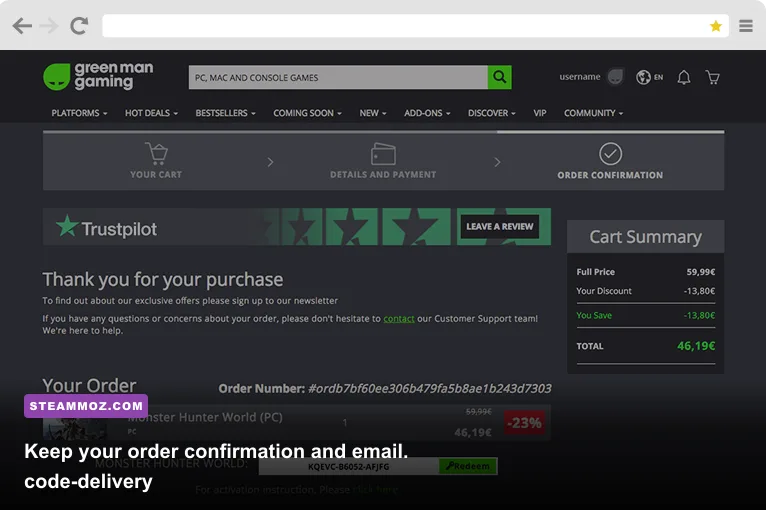Image resolution: width=766 pixels, height=510 pixels.
Task: Click the username text in header
Action: 580,77
